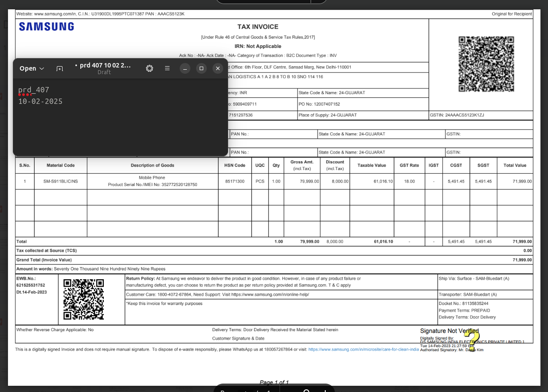Image resolution: width=548 pixels, height=392 pixels.
Task: Click the yellow question mark signature icon
Action: click(472, 338)
